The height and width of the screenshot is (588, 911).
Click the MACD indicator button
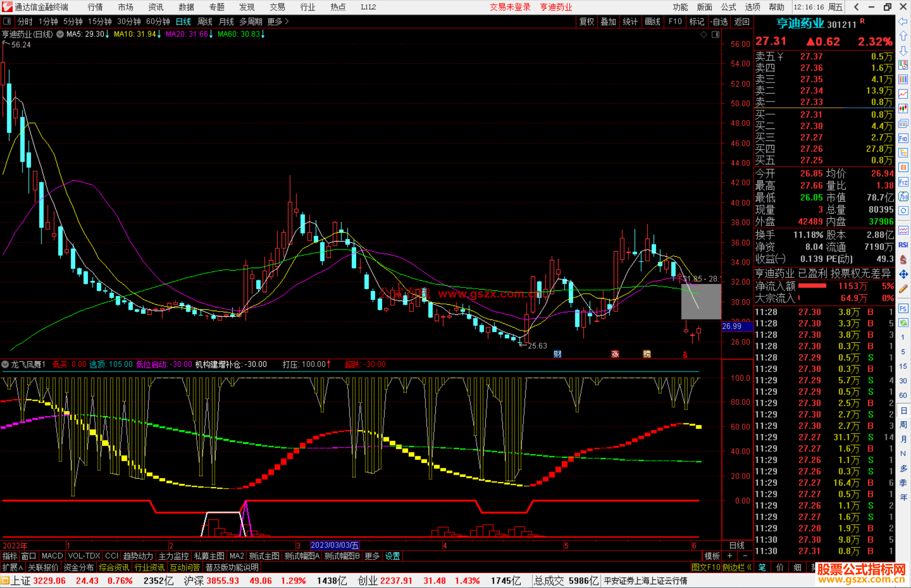coord(52,556)
